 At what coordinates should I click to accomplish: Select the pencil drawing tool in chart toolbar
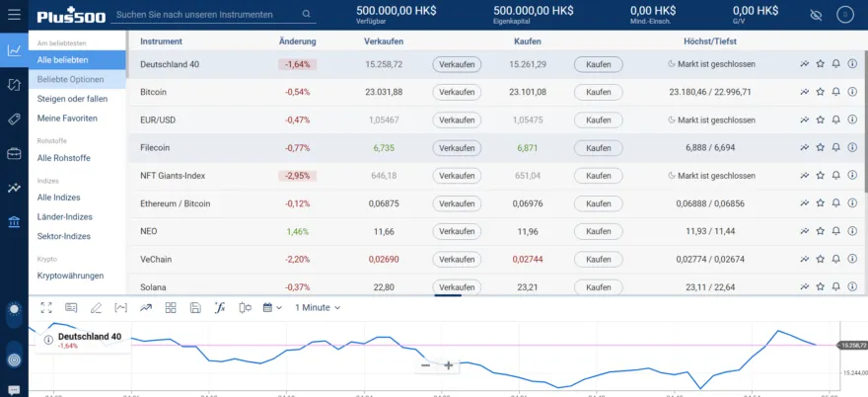tap(96, 307)
